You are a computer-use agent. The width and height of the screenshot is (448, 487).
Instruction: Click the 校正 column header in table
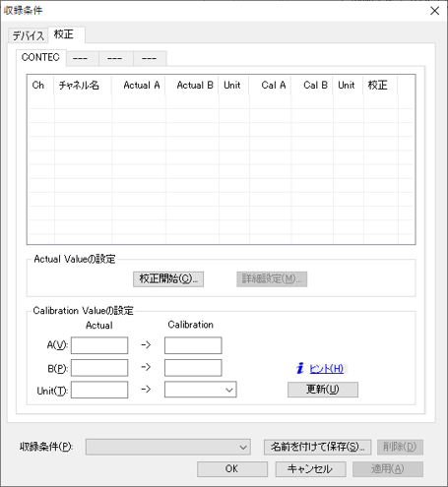[x=380, y=86]
